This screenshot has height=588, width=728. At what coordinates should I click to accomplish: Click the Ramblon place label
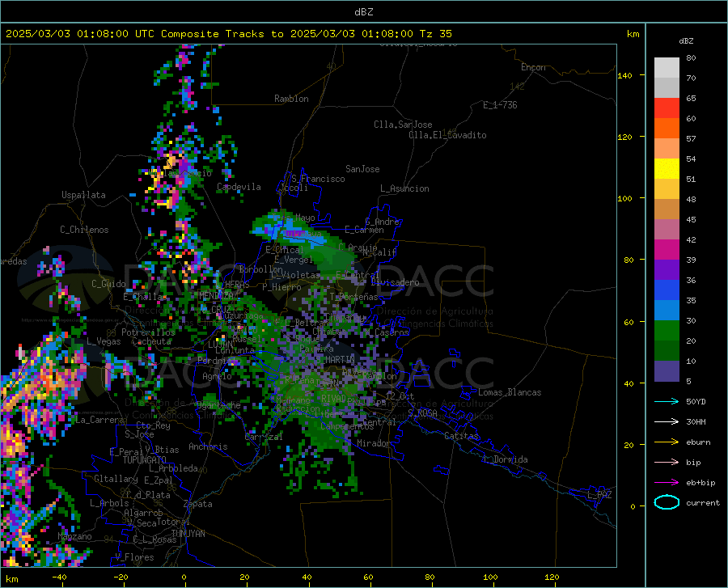tap(291, 99)
